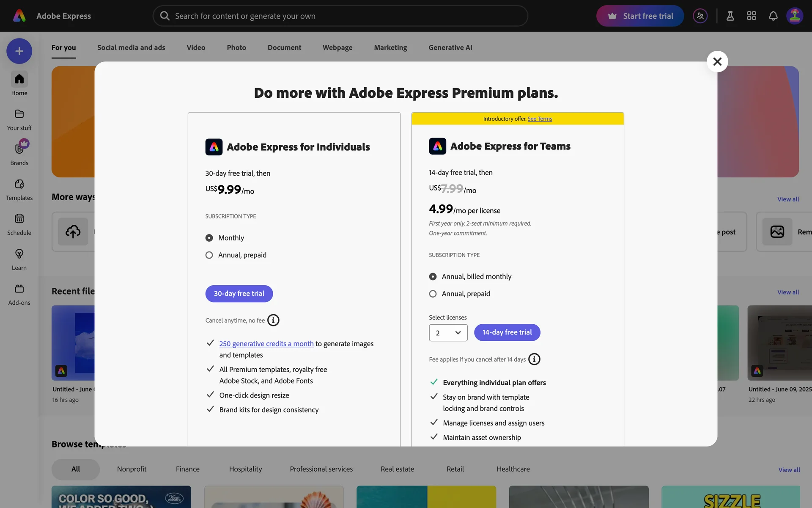
Task: Expand the Select licenses dropdown
Action: click(448, 333)
